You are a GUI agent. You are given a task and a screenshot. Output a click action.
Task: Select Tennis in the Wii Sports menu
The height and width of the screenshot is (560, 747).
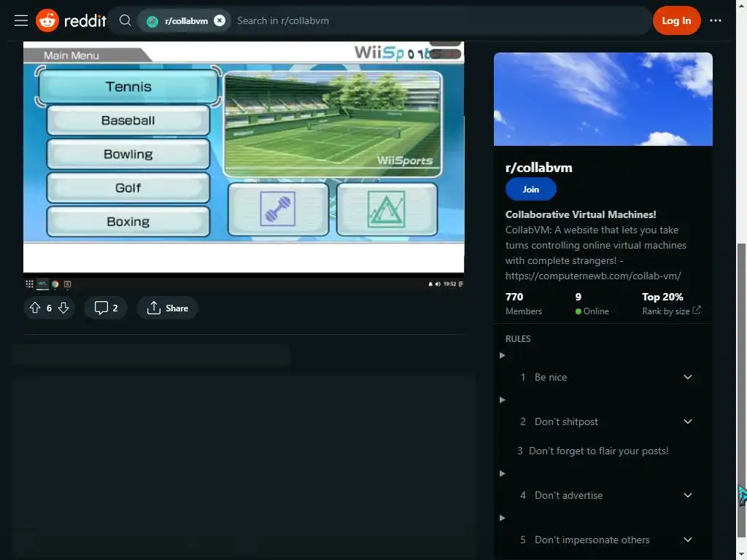[x=128, y=87]
